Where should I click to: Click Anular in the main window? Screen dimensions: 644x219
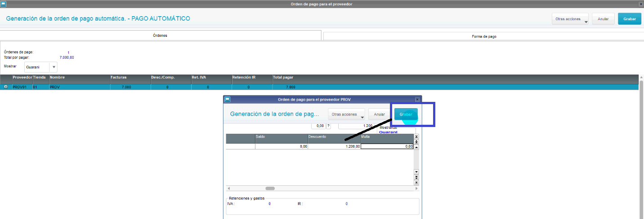pos(604,19)
